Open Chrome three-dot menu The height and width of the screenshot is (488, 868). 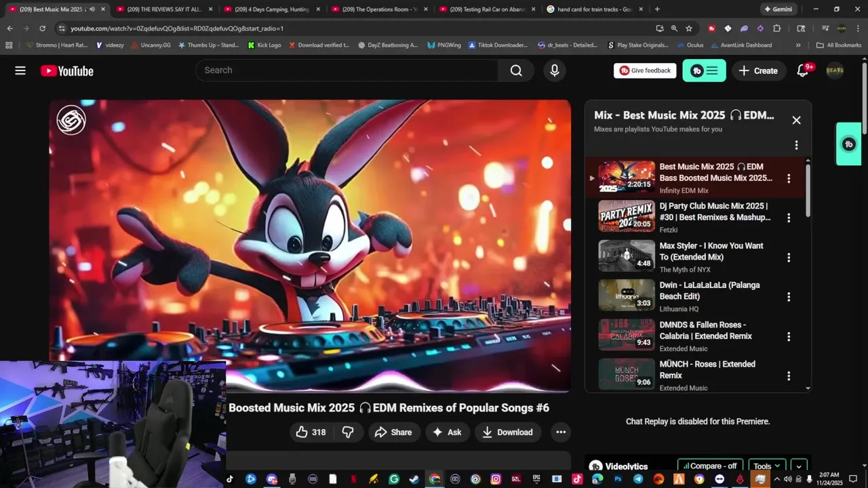click(858, 28)
